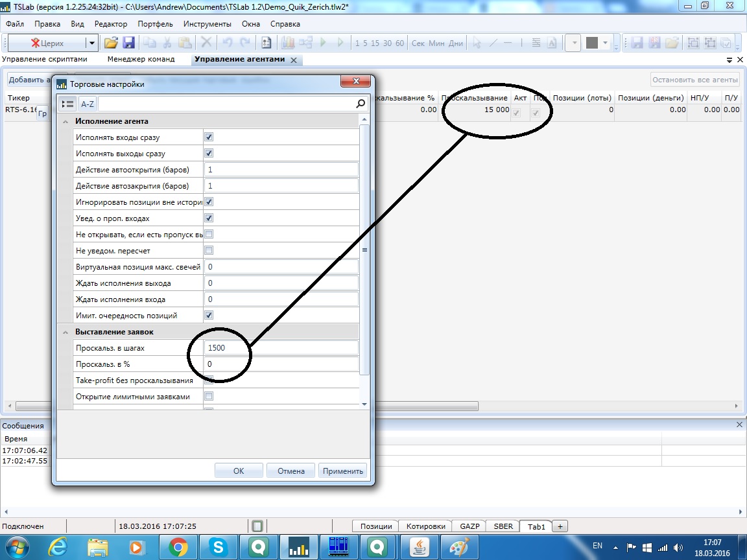Select the 15 minute interval in toolbar
747x560 pixels.
(376, 43)
